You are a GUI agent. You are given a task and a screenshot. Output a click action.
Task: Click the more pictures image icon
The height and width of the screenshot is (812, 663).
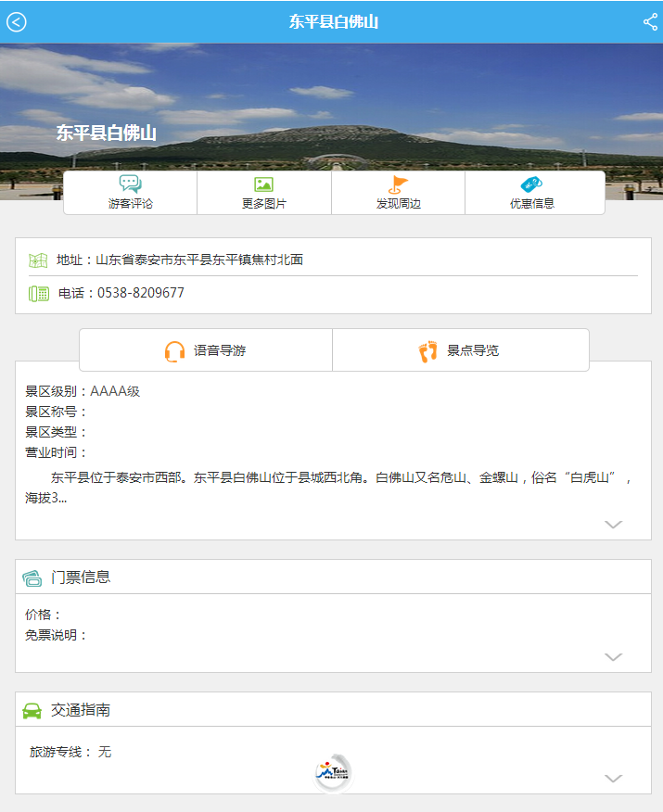click(x=263, y=184)
